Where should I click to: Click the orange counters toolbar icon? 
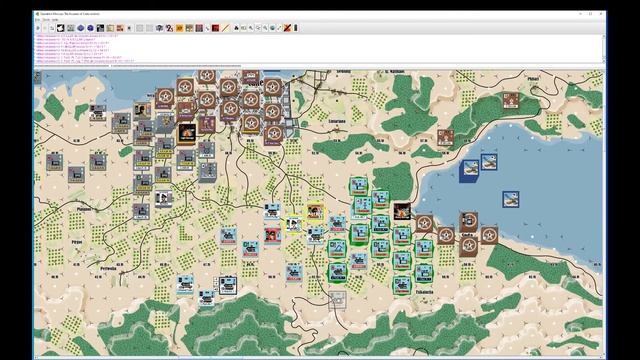coord(120,28)
